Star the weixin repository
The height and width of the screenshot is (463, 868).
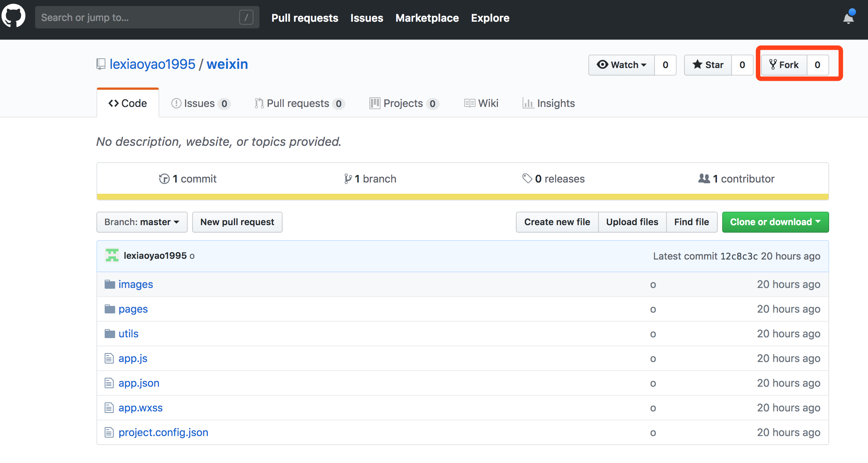pyautogui.click(x=708, y=65)
